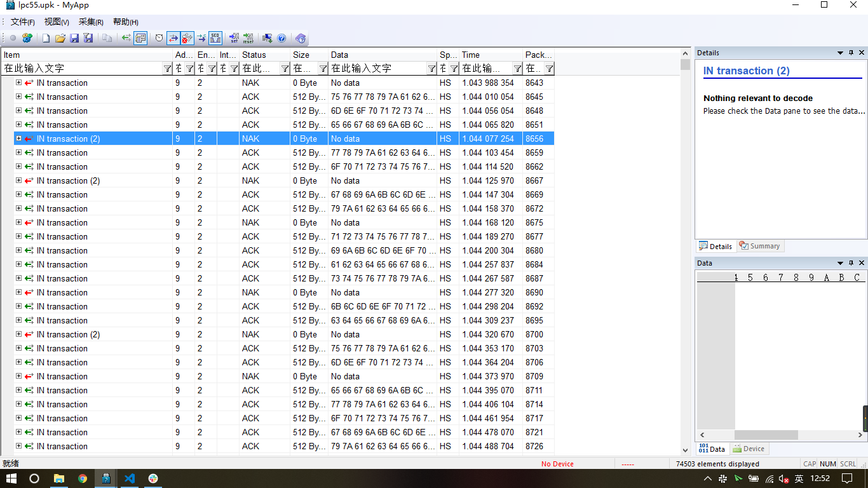Click the purple help book icon
This screenshot has width=868, height=488.
pyautogui.click(x=301, y=38)
